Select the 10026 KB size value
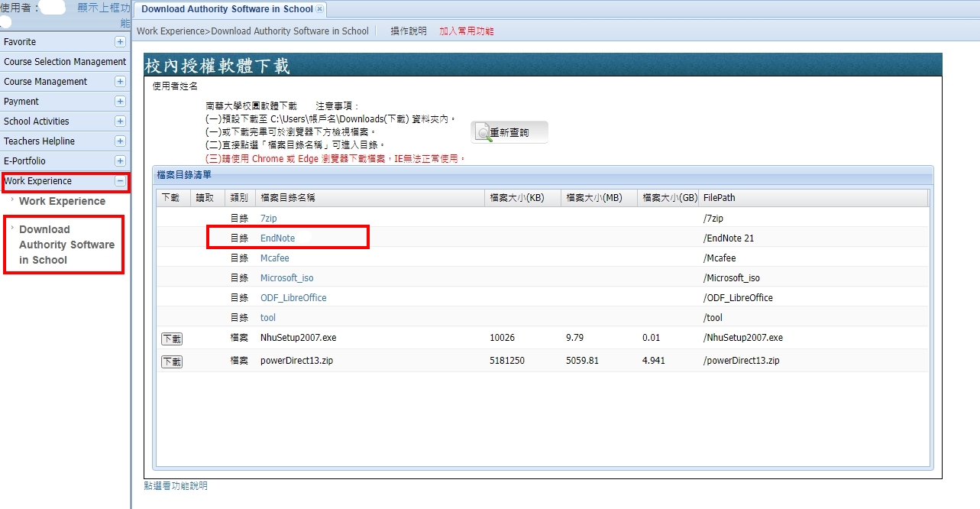Screen dimensions: 980x509 (x=503, y=338)
